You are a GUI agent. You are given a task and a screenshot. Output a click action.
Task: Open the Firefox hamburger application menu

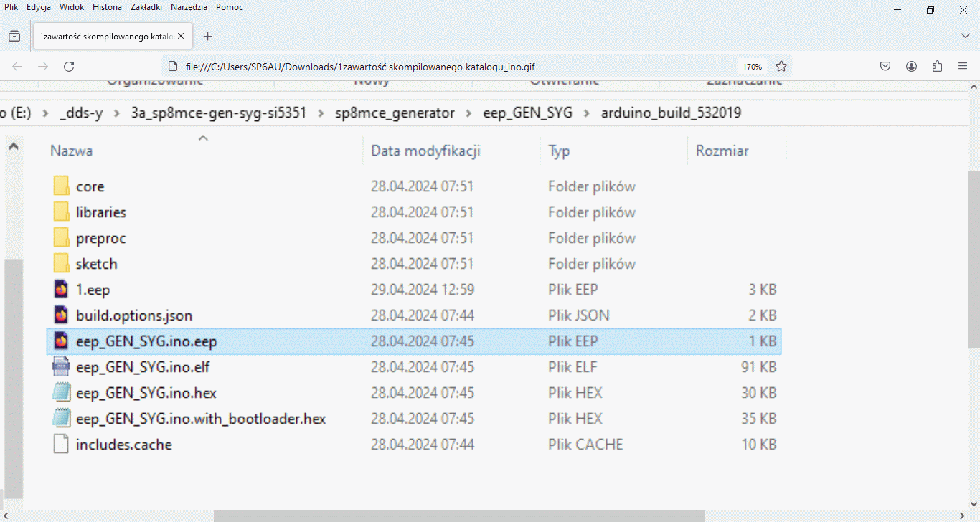pyautogui.click(x=963, y=67)
